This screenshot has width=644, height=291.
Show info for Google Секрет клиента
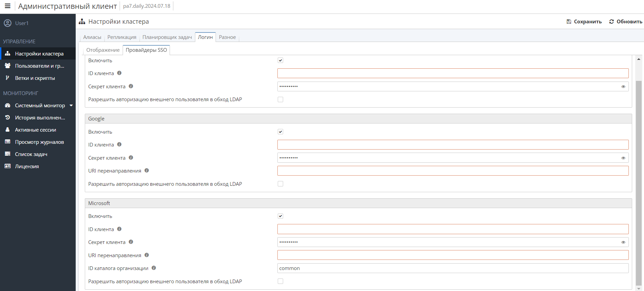coord(131,158)
